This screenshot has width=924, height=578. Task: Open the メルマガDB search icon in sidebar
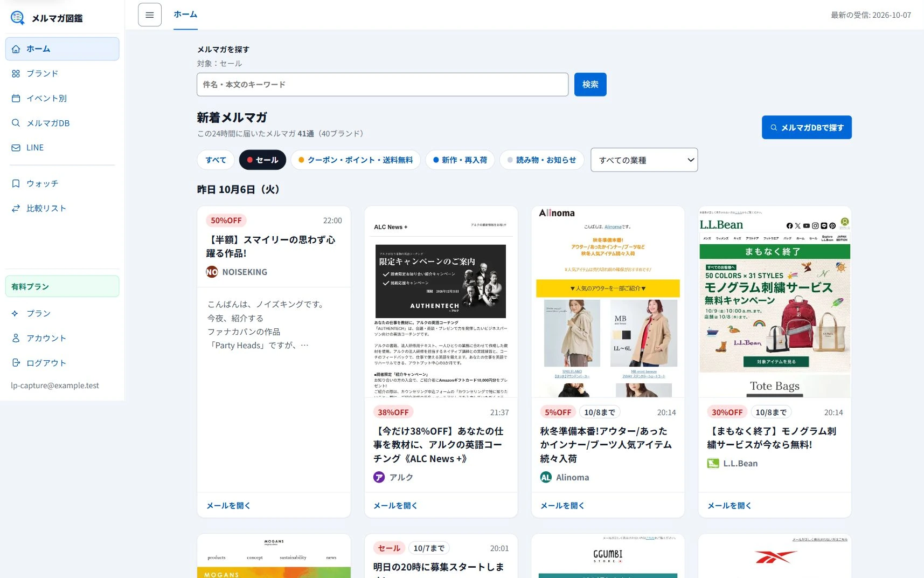coord(16,123)
